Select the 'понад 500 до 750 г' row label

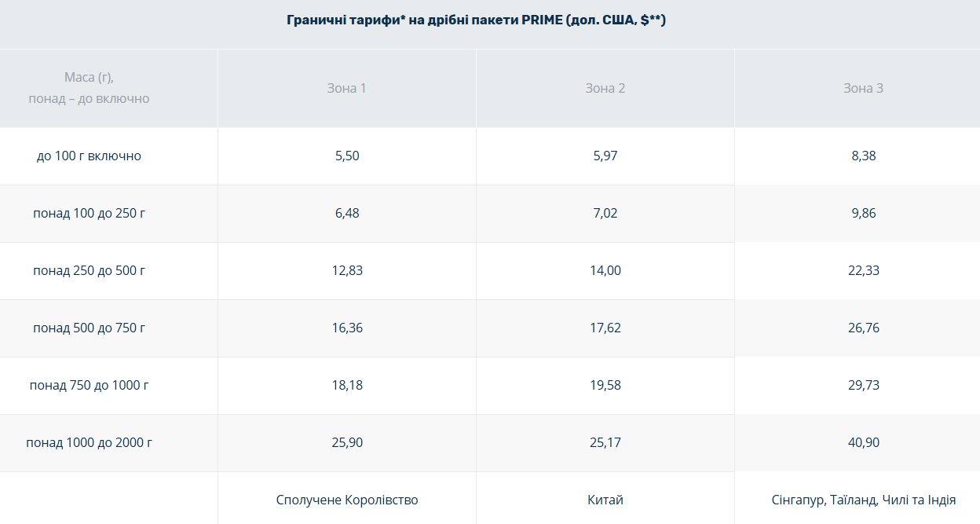pos(89,328)
